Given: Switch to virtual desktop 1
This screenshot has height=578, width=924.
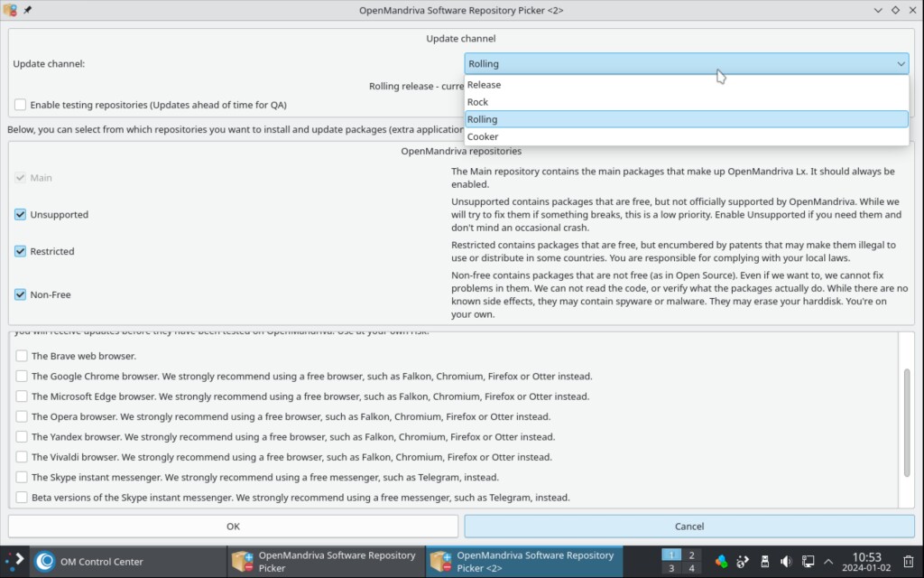Looking at the screenshot, I should [x=670, y=555].
